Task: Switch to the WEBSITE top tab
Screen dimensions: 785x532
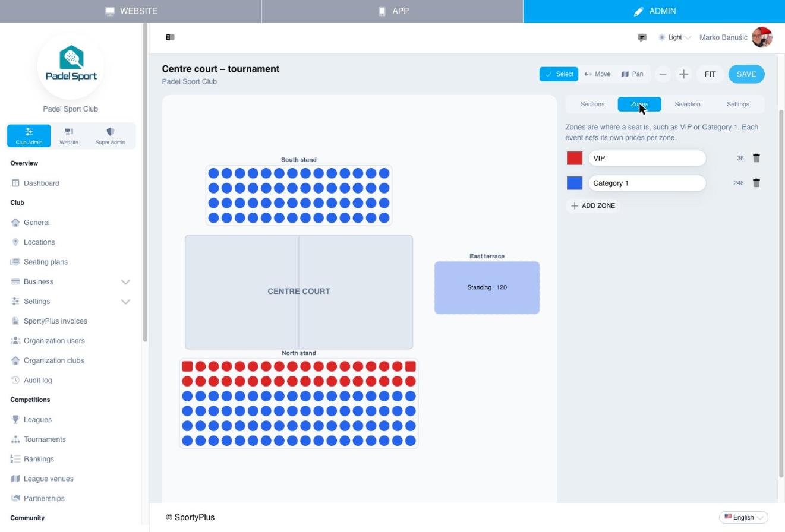Action: [x=131, y=11]
